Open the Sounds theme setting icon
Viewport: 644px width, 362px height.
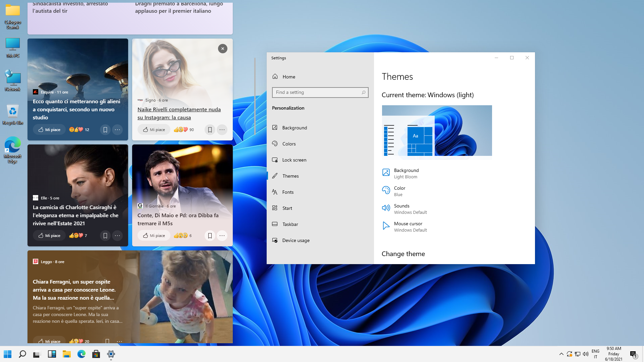386,208
